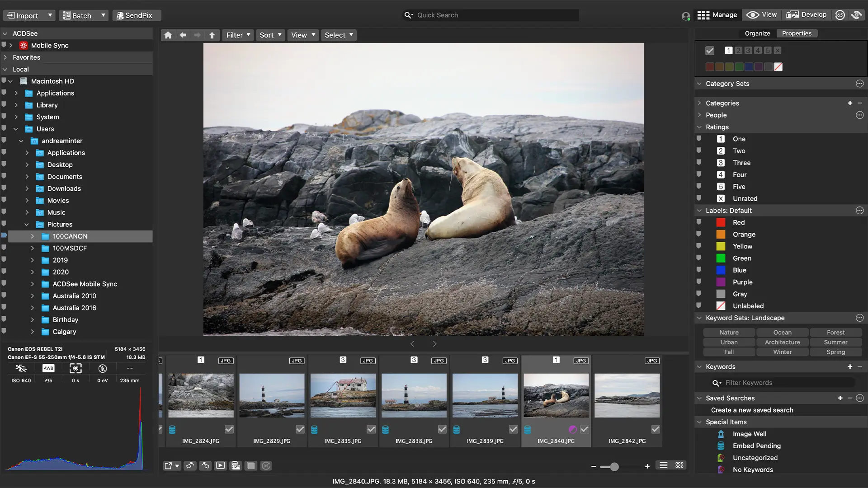Open the SendPix tool
Viewport: 868px width, 488px height.
[137, 15]
